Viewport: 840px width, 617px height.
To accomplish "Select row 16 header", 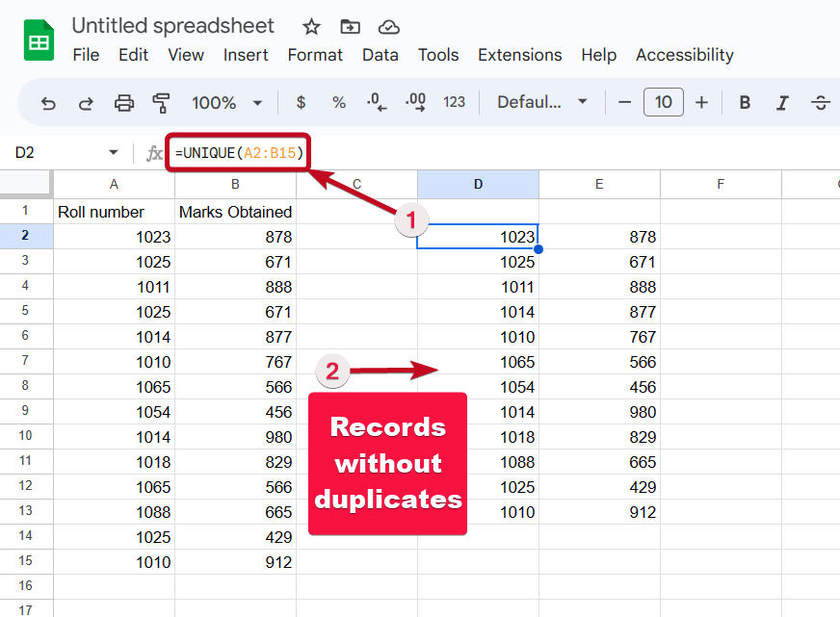I will 26,586.
